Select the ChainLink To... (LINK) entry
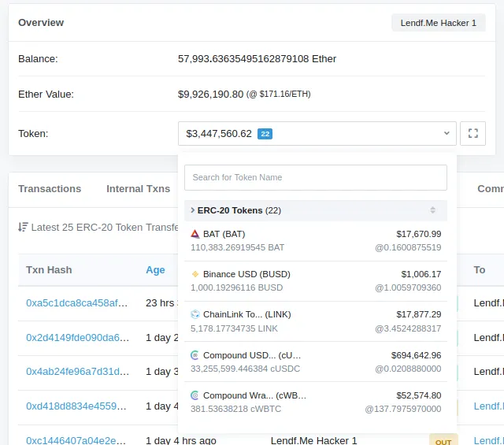The height and width of the screenshot is (445, 504). [315, 321]
